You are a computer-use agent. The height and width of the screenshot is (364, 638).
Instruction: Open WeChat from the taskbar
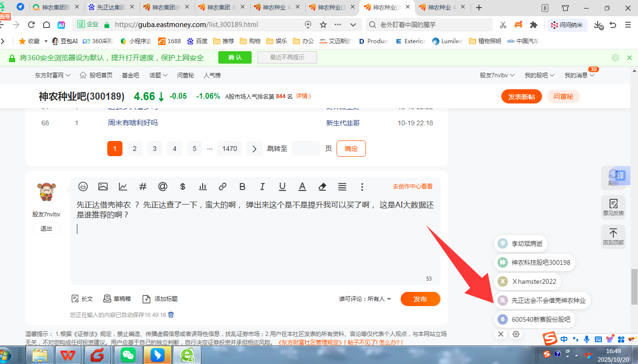coord(128,355)
